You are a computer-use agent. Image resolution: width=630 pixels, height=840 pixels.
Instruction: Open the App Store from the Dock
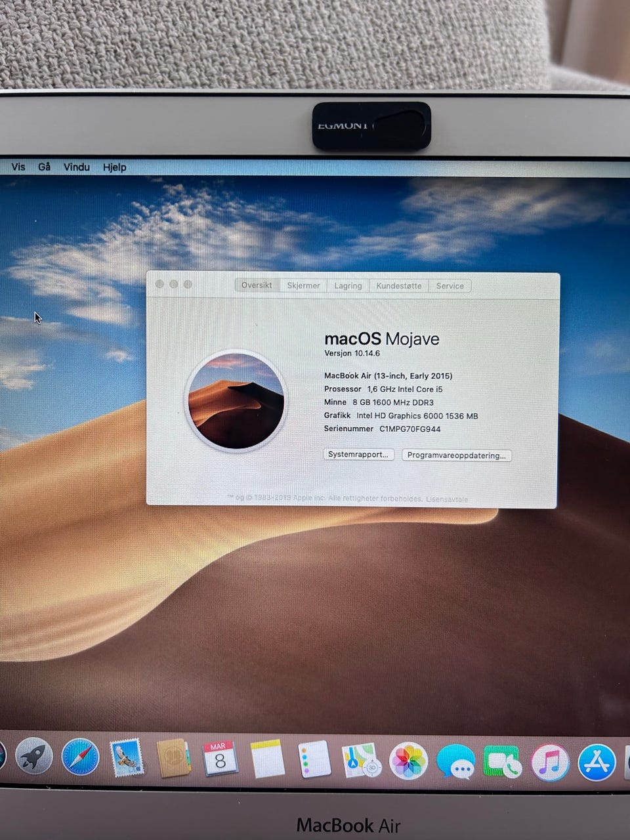pyautogui.click(x=597, y=763)
